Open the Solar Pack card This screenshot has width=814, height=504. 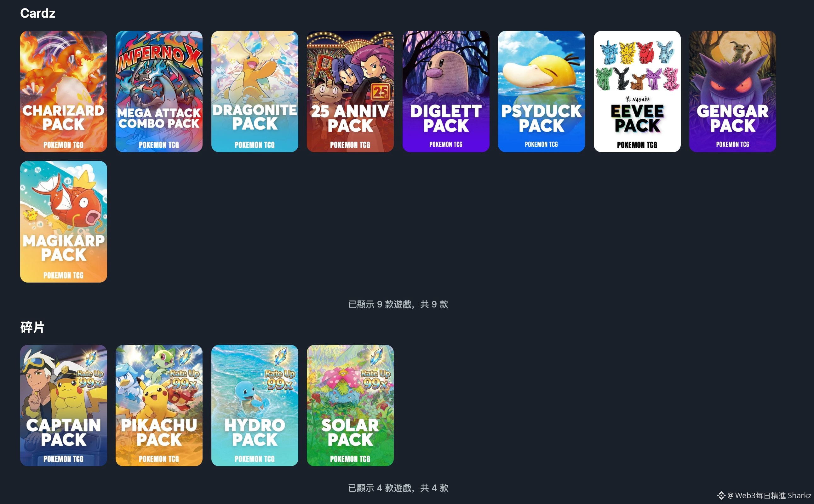[x=350, y=405]
